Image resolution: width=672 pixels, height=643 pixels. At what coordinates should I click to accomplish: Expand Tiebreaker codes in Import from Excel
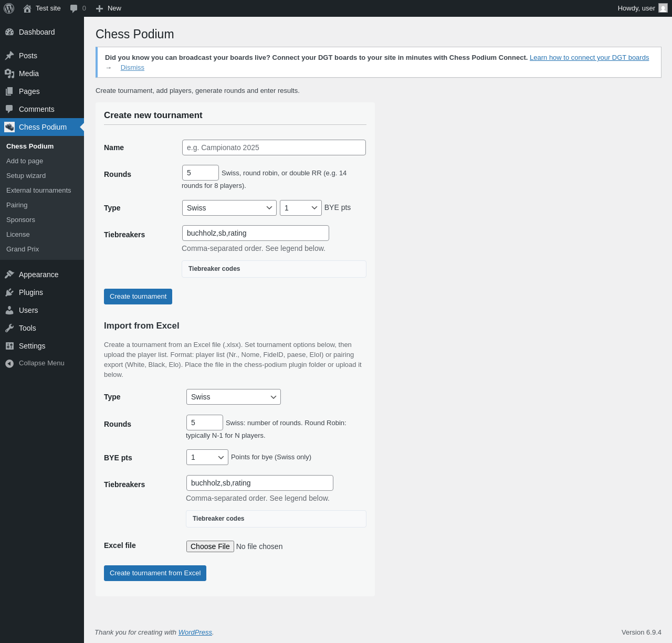point(276,519)
